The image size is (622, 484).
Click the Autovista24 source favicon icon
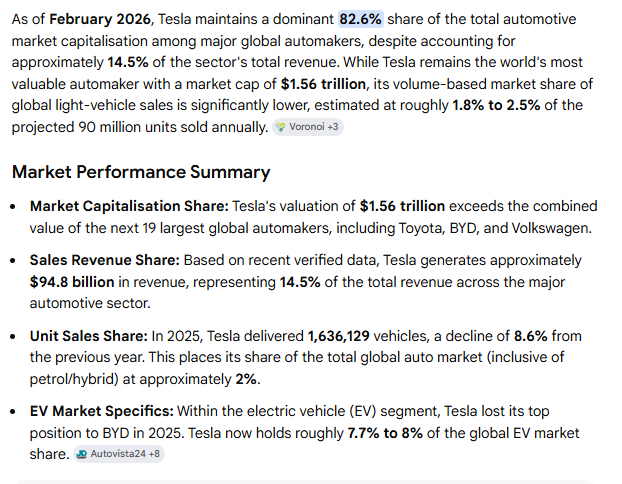pos(82,454)
